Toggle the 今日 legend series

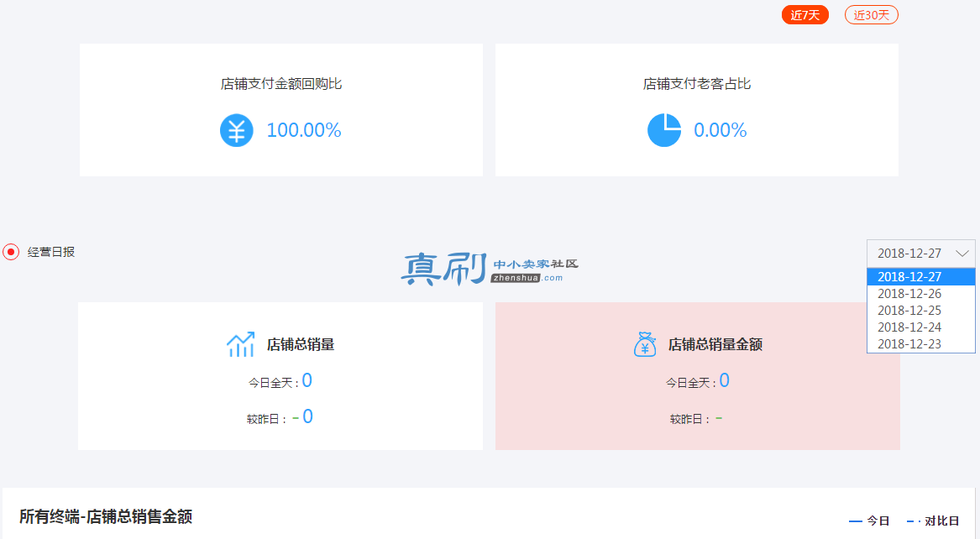(x=869, y=521)
